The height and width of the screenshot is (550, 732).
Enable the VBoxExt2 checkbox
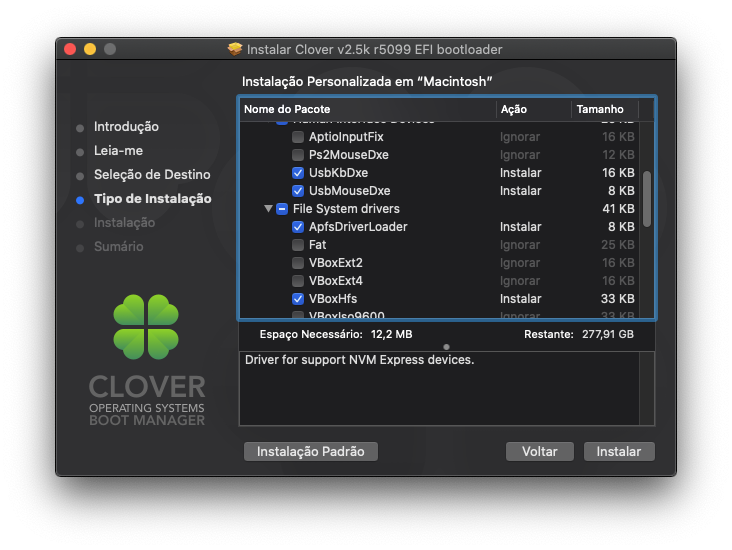297,263
